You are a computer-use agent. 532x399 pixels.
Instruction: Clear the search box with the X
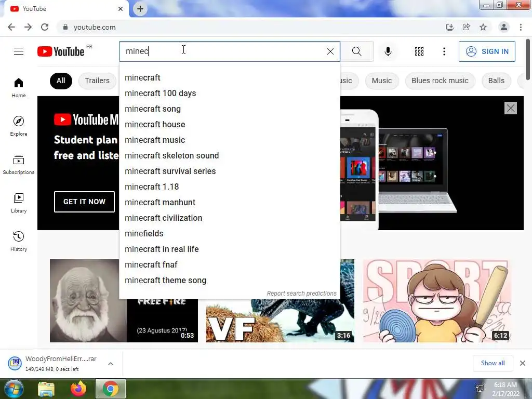[x=330, y=51]
